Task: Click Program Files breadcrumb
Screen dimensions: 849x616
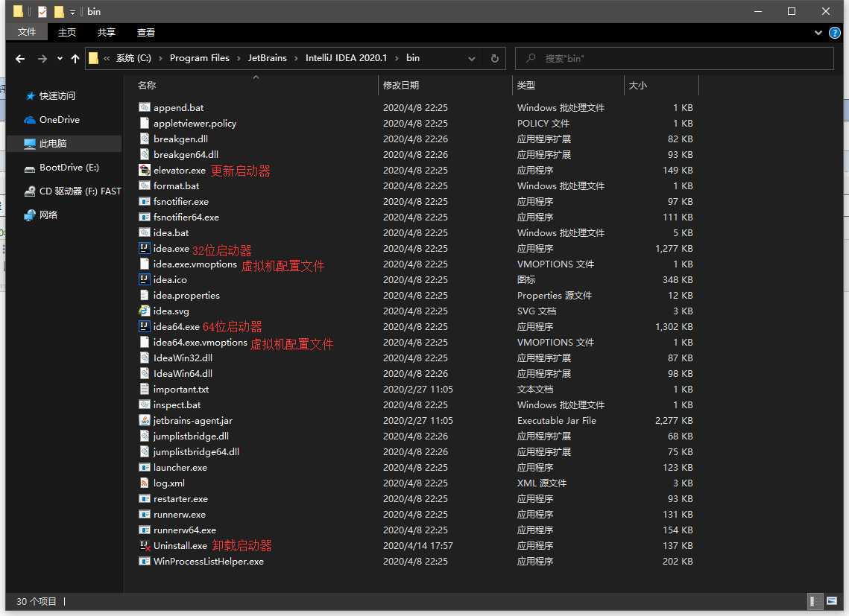Action: click(199, 58)
